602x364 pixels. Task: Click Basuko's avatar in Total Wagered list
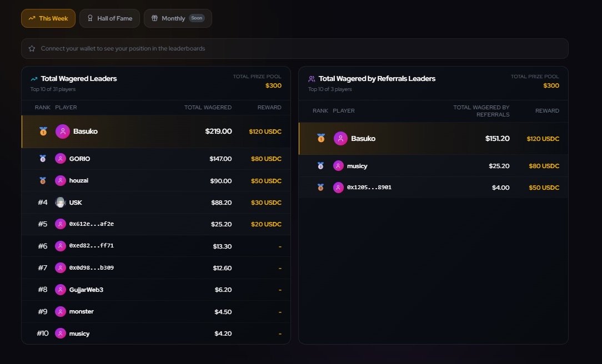click(63, 131)
